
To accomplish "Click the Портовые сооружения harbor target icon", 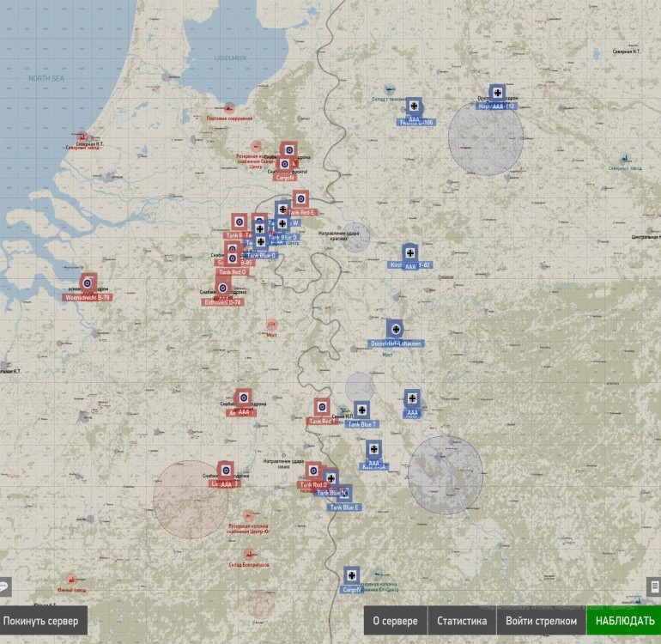I will click(x=229, y=108).
